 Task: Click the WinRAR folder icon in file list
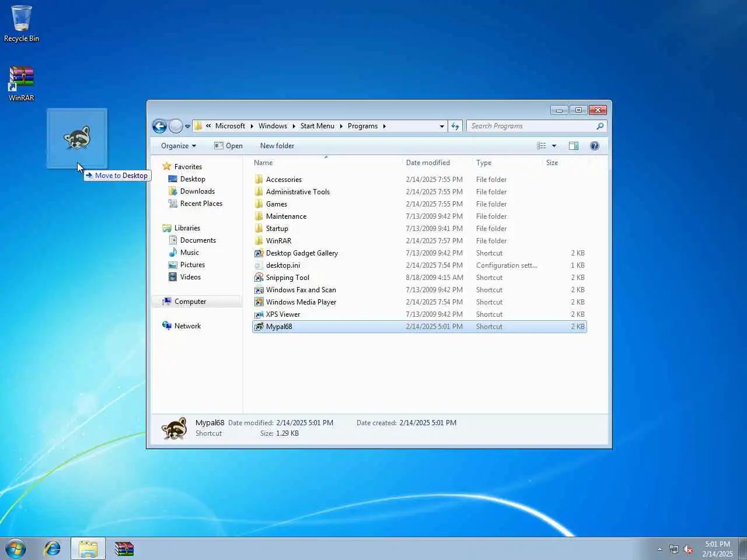tap(259, 240)
